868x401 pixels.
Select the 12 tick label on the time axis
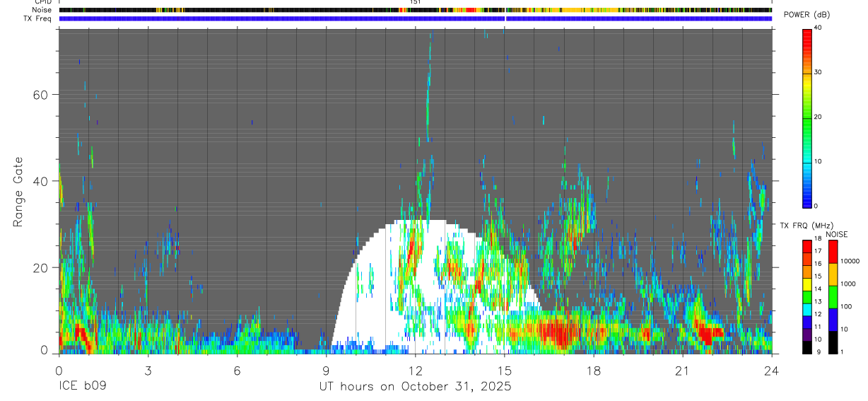[415, 371]
